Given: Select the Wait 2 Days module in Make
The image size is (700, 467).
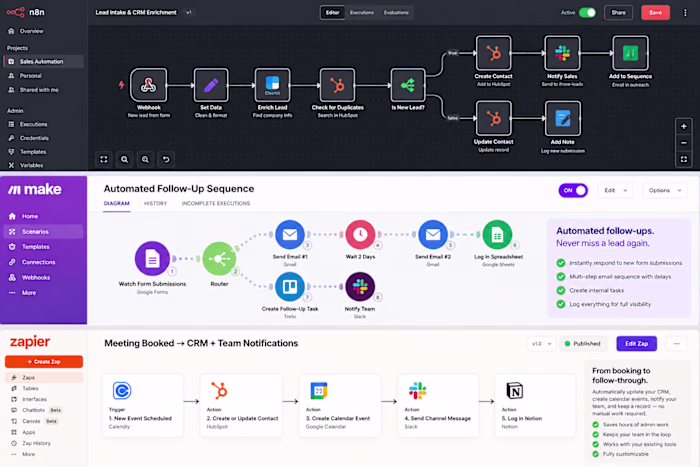Looking at the screenshot, I should pos(360,234).
